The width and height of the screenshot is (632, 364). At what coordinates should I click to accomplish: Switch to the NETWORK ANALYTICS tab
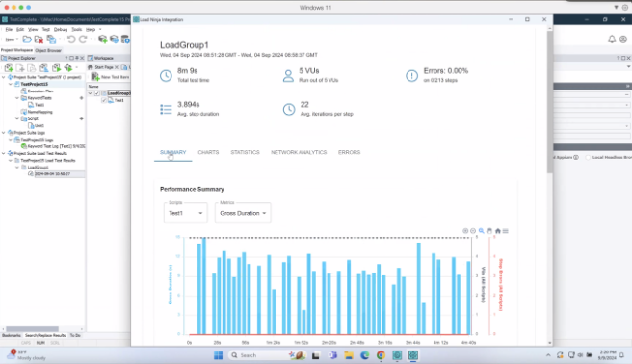(299, 152)
